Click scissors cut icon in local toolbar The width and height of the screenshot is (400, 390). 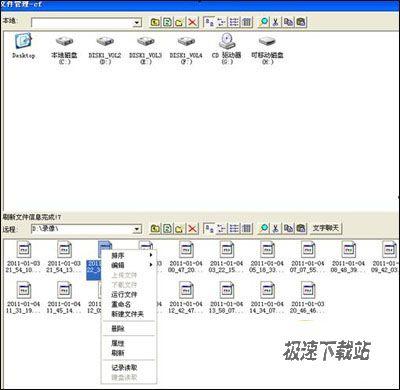(276, 22)
